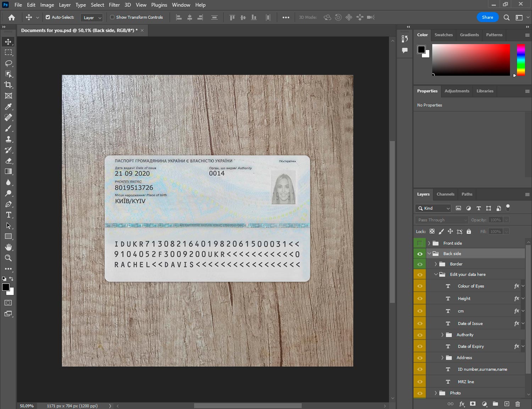This screenshot has width=532, height=409.
Task: Click the delete layer trash icon
Action: tap(517, 404)
